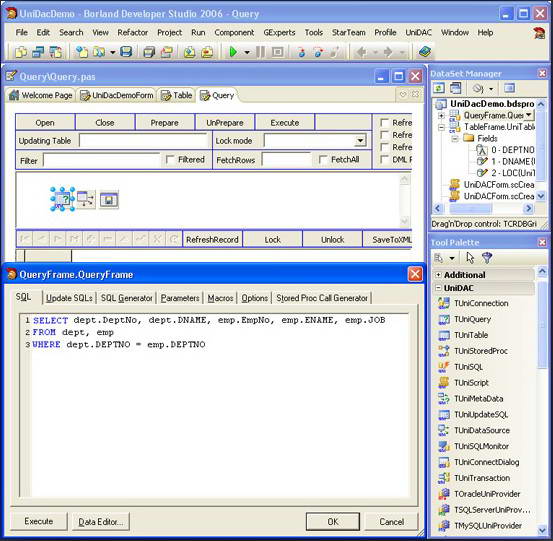The image size is (553, 541).
Task: Click the Data Editor... button
Action: (101, 522)
